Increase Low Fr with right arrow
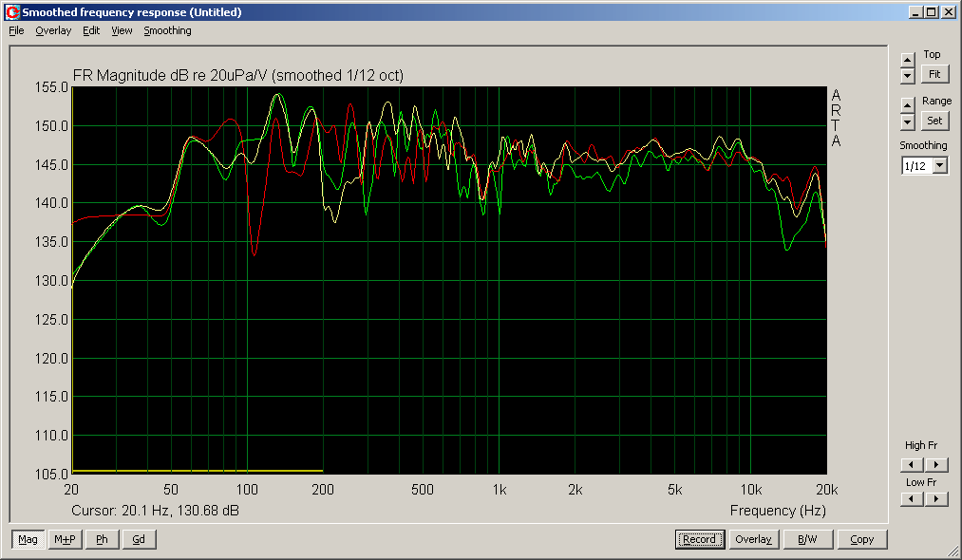 click(x=936, y=499)
